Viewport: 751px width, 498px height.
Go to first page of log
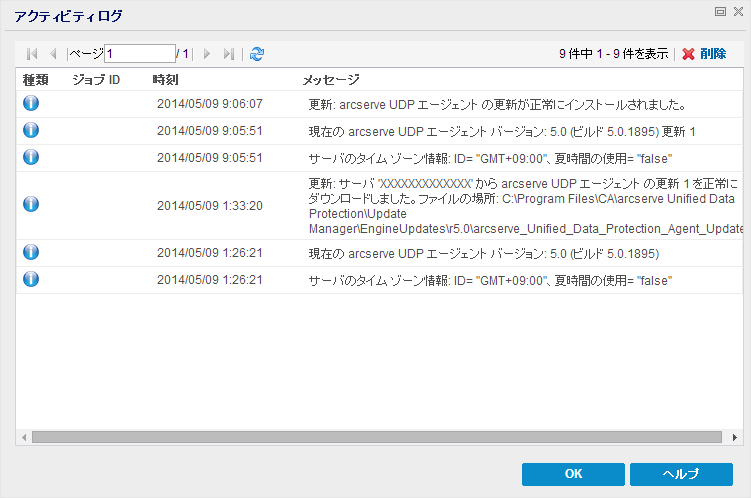click(x=30, y=54)
